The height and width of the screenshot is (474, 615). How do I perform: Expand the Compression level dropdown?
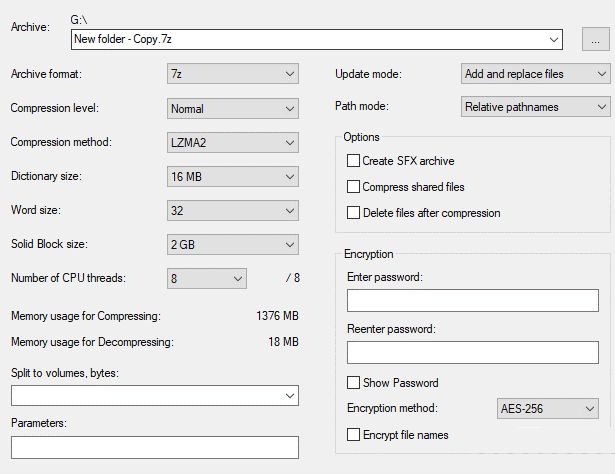point(232,108)
